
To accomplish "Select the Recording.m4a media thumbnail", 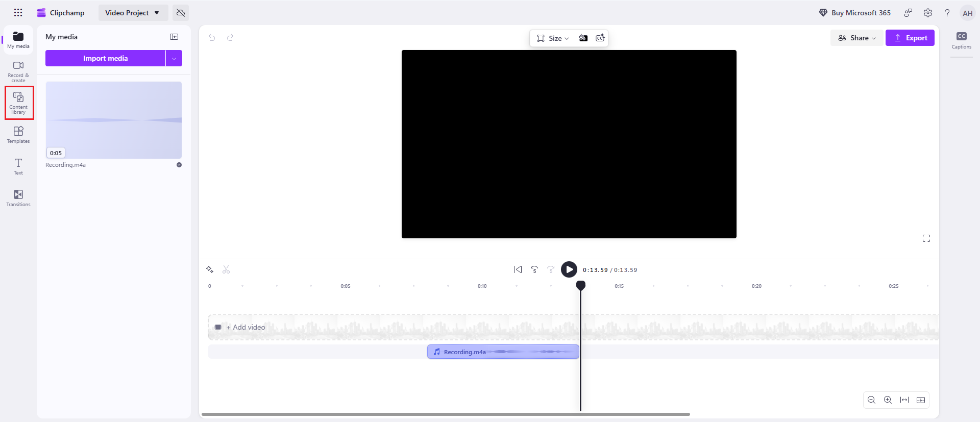I will point(114,120).
